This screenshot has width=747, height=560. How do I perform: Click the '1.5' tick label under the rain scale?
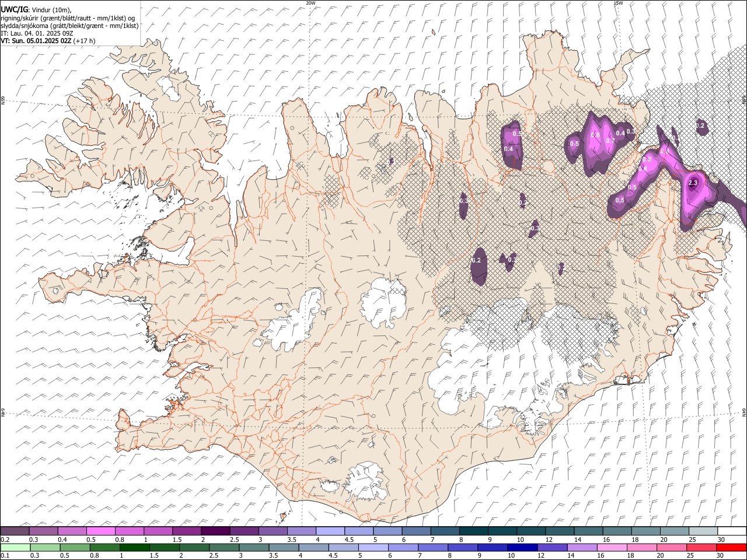[x=155, y=556]
